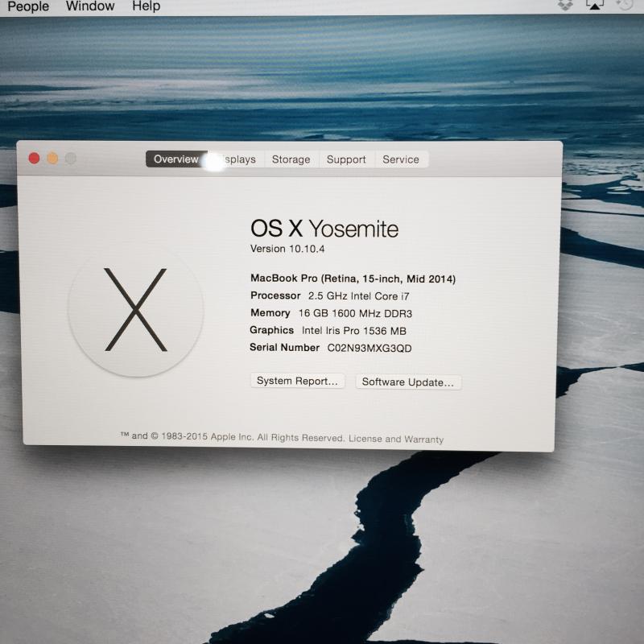Click serial number C02N93MXG3QD
Image resolution: width=644 pixels, height=644 pixels.
pyautogui.click(x=369, y=349)
